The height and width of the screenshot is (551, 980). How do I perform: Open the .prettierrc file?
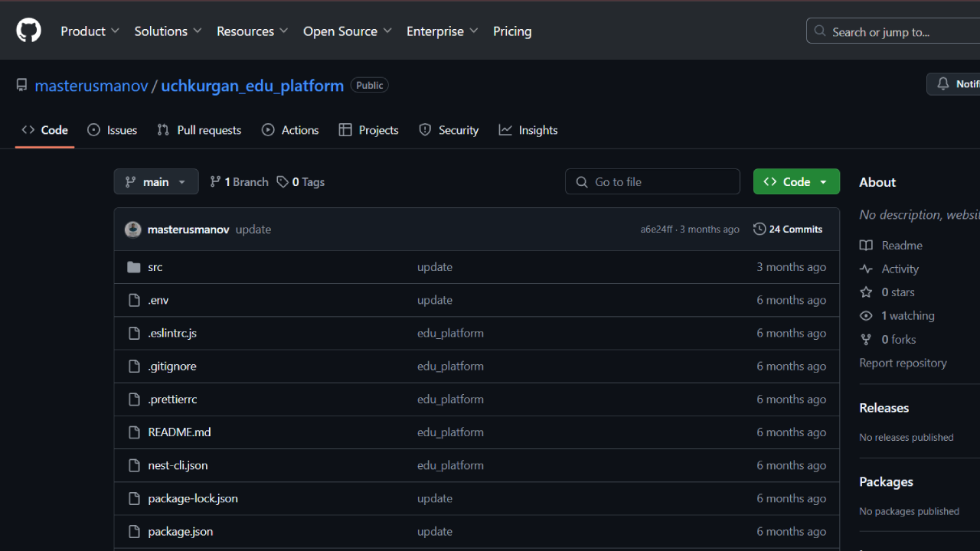click(x=173, y=399)
